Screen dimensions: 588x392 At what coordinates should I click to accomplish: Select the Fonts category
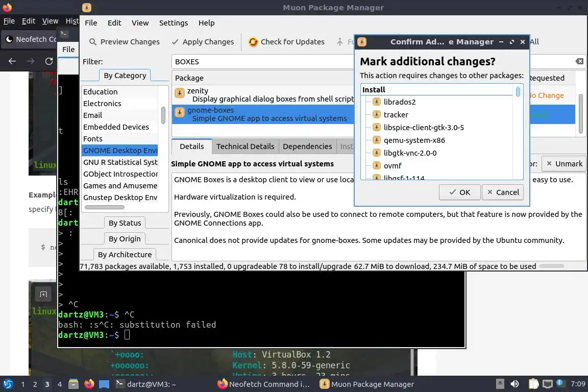click(x=119, y=138)
